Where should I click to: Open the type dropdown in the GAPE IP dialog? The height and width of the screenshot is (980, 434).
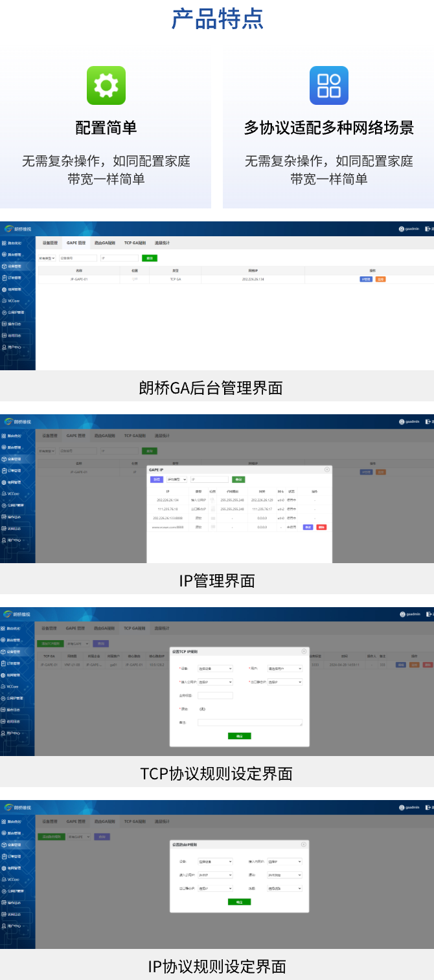coord(177,480)
